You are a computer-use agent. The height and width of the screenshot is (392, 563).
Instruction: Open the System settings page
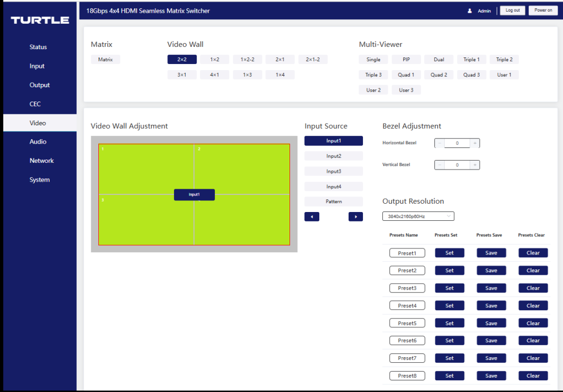pos(39,179)
